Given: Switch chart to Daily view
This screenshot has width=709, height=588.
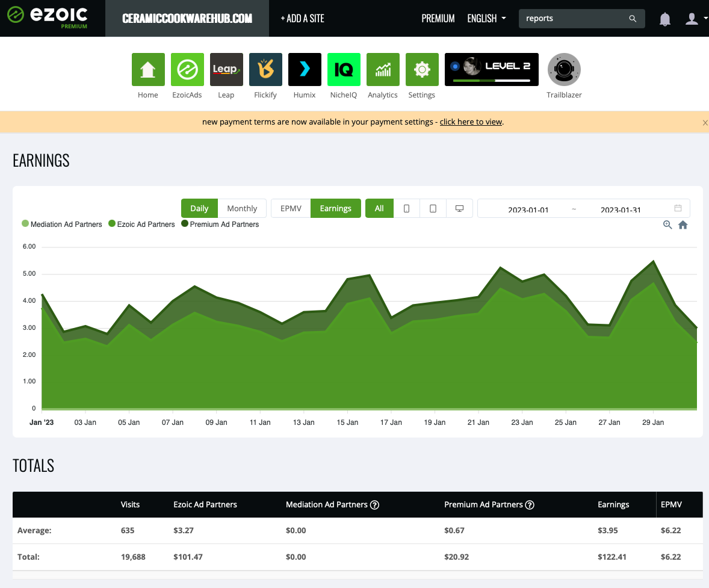Looking at the screenshot, I should [199, 208].
